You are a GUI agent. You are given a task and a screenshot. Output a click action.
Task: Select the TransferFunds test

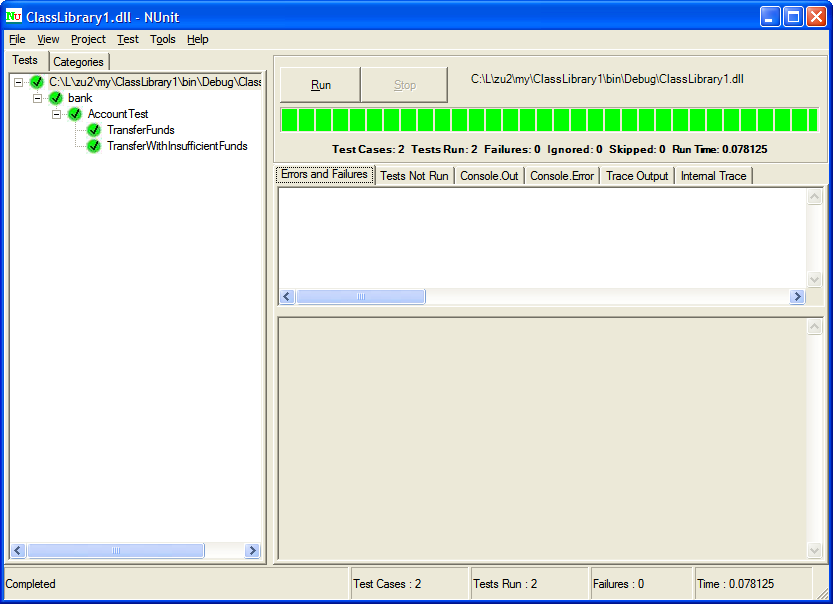point(141,130)
